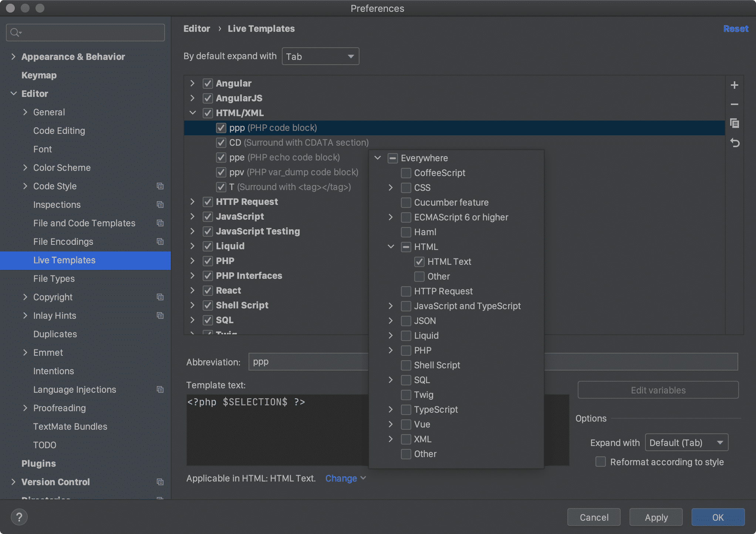
Task: Click the restore deleted defaults icon
Action: pyautogui.click(x=735, y=143)
